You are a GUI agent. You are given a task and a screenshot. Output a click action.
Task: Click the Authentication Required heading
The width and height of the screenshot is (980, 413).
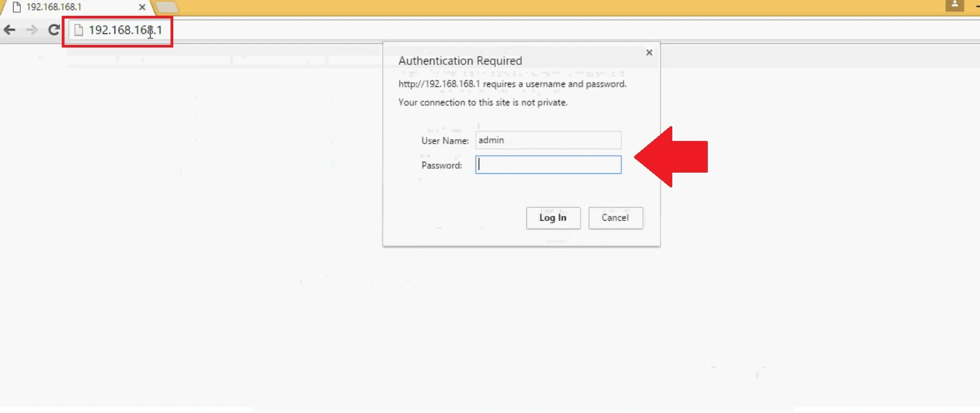coord(460,61)
